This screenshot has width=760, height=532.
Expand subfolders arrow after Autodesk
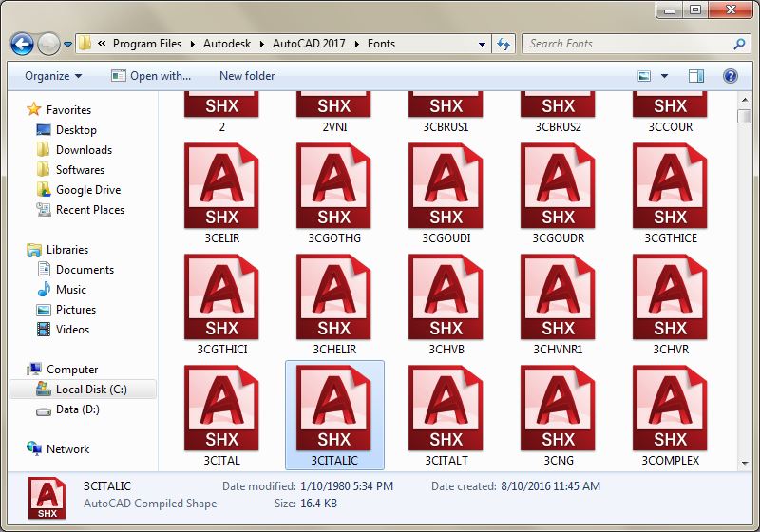pyautogui.click(x=262, y=44)
